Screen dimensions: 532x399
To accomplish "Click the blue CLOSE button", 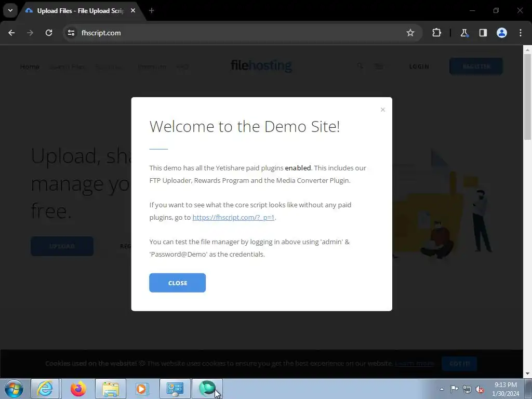I will [x=178, y=283].
